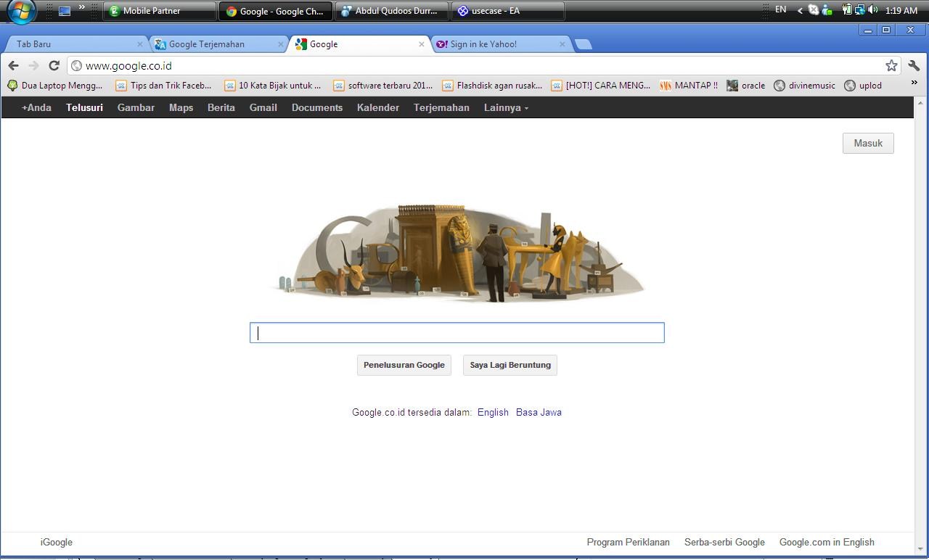This screenshot has height=560, width=929.
Task: Open the MANTAP !! bookmark
Action: [689, 86]
